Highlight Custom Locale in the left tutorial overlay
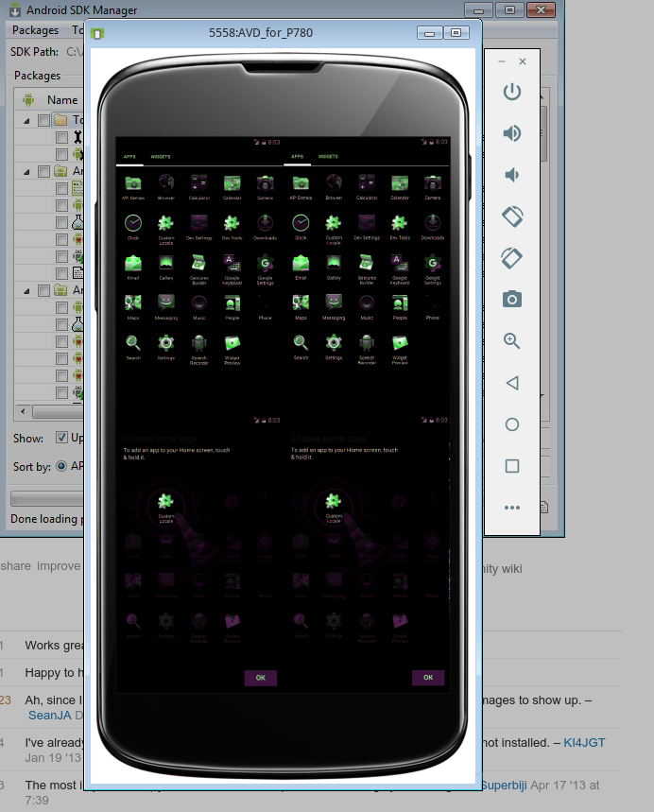This screenshot has height=812, width=654. coord(165,506)
